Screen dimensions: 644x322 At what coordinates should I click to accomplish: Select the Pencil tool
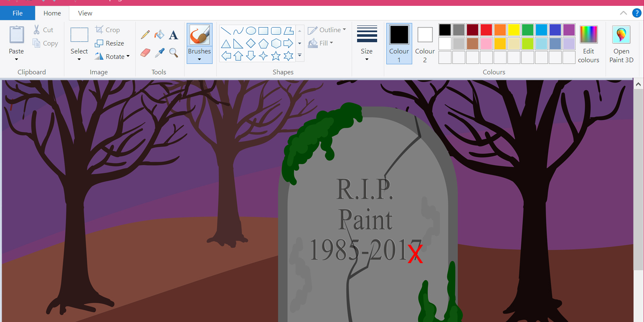coord(145,34)
